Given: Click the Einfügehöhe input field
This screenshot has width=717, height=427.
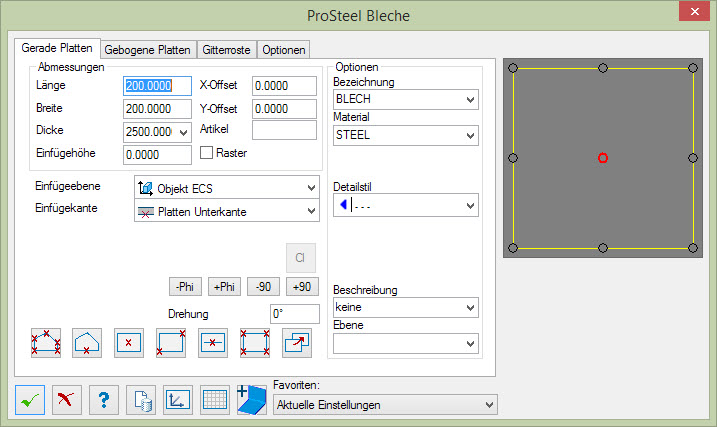Looking at the screenshot, I should [157, 155].
